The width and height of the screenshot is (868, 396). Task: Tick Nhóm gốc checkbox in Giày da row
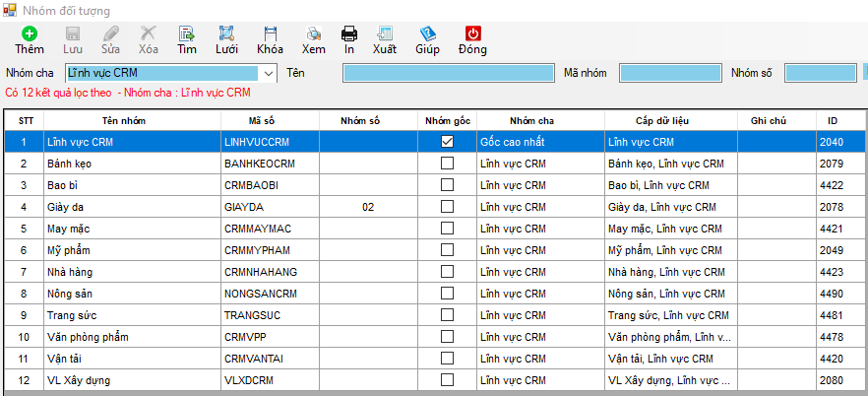coord(448,207)
